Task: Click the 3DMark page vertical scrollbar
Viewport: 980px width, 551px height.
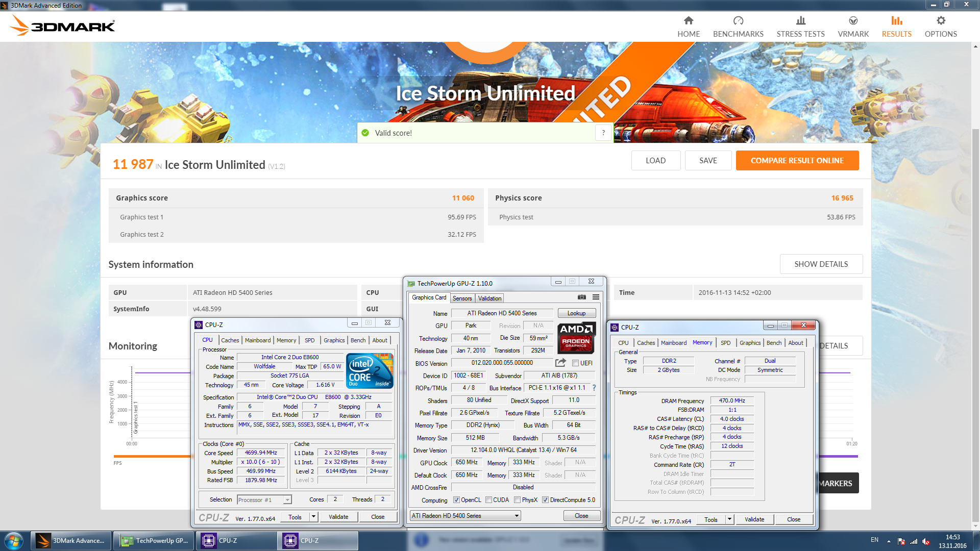Action: point(975,327)
